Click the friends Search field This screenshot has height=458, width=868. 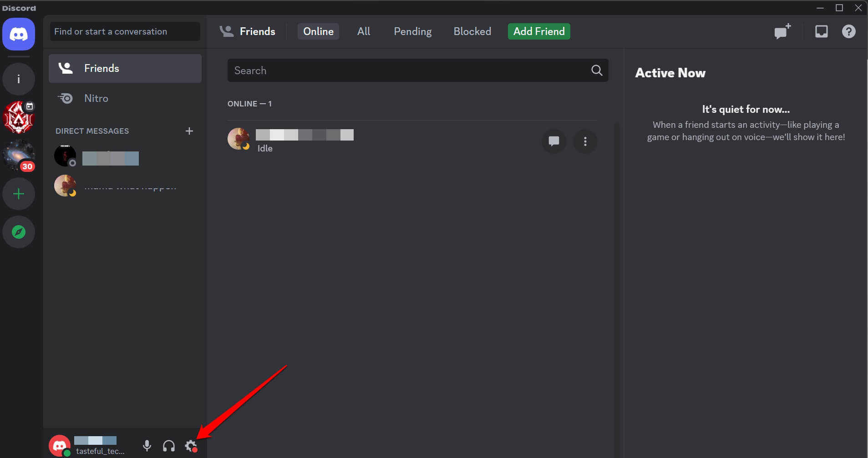418,70
